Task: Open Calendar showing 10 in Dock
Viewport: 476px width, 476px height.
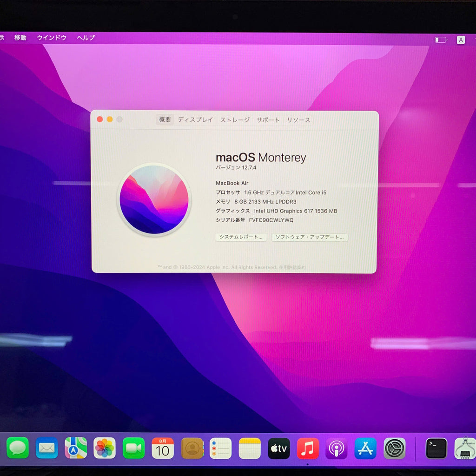Action: pos(163,448)
